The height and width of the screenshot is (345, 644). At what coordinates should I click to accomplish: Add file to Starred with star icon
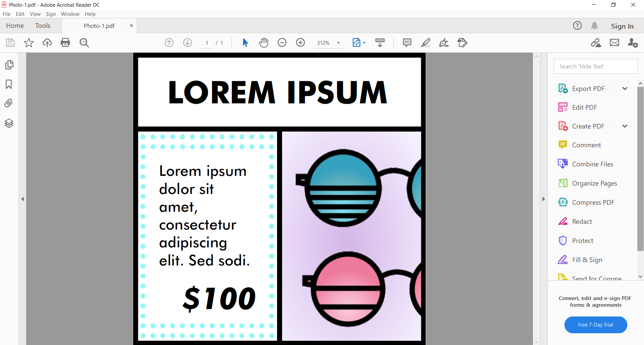(29, 43)
